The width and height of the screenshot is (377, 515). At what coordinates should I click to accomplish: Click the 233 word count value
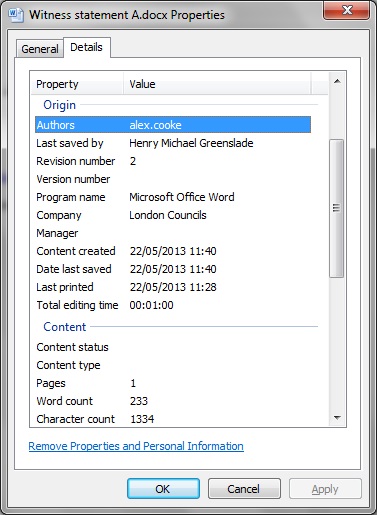[139, 401]
